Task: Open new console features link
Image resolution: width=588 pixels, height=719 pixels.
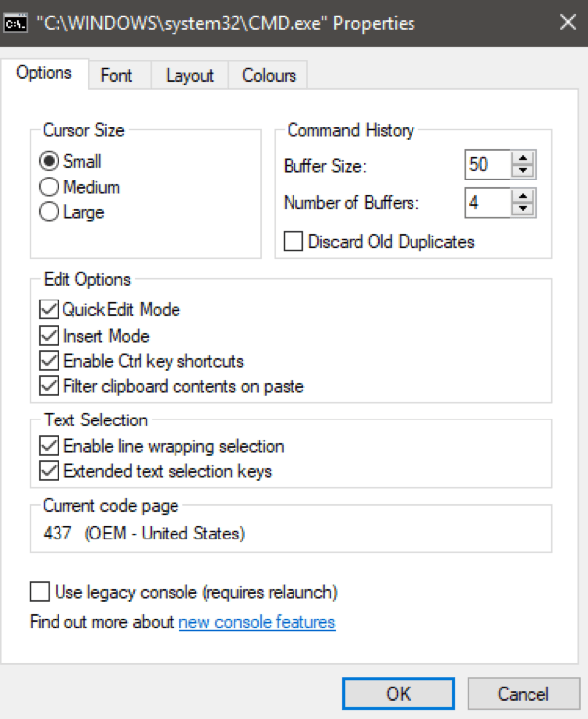Action: click(257, 622)
